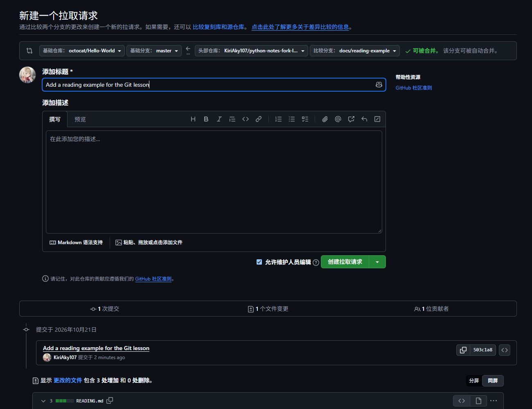The width and height of the screenshot is (532, 409).
Task: Open slash commands icon in toolbar
Action: [377, 119]
